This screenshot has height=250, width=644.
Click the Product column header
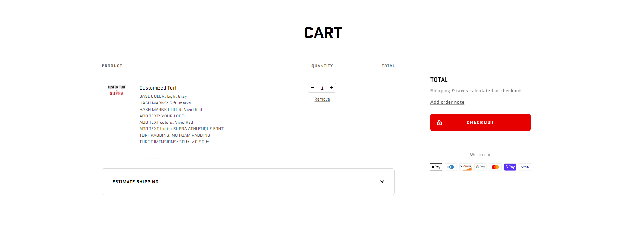[x=112, y=66]
